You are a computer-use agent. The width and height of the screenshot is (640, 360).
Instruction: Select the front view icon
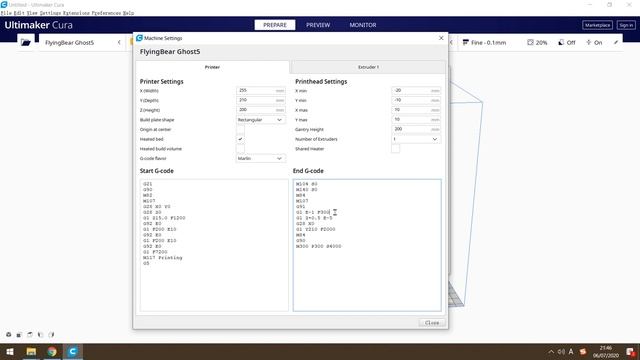(x=19, y=335)
